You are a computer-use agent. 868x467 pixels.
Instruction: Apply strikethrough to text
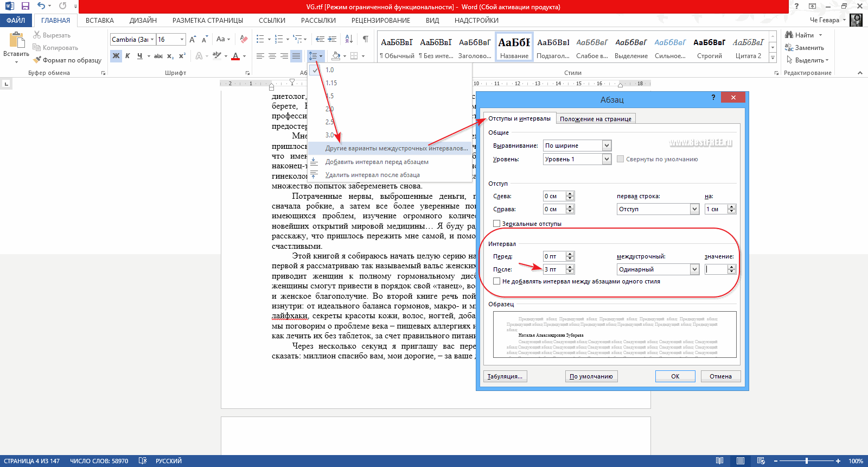(x=158, y=55)
